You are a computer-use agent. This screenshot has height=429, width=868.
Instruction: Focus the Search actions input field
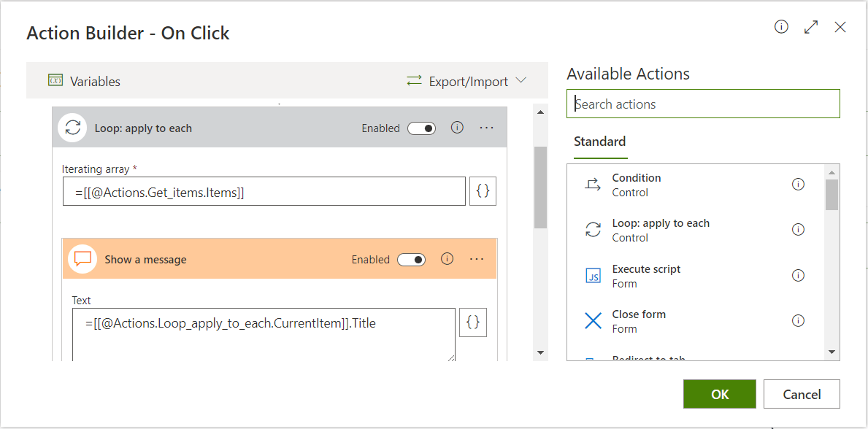[703, 104]
